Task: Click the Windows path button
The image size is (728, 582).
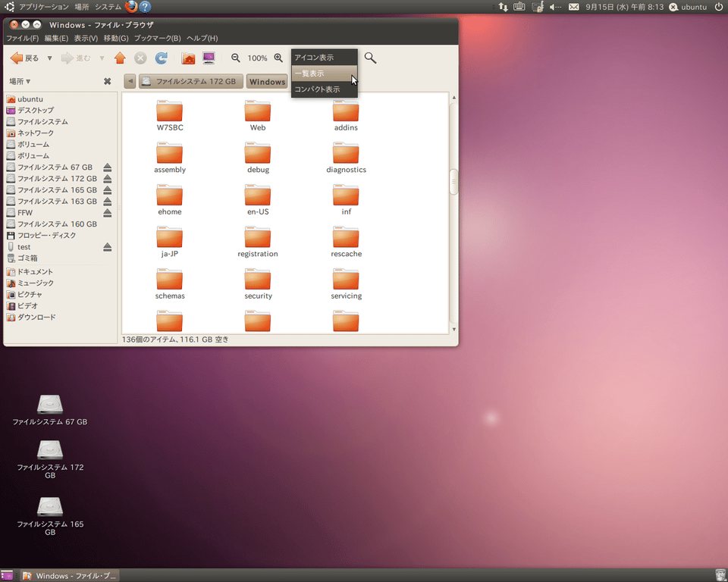Action: [x=267, y=81]
